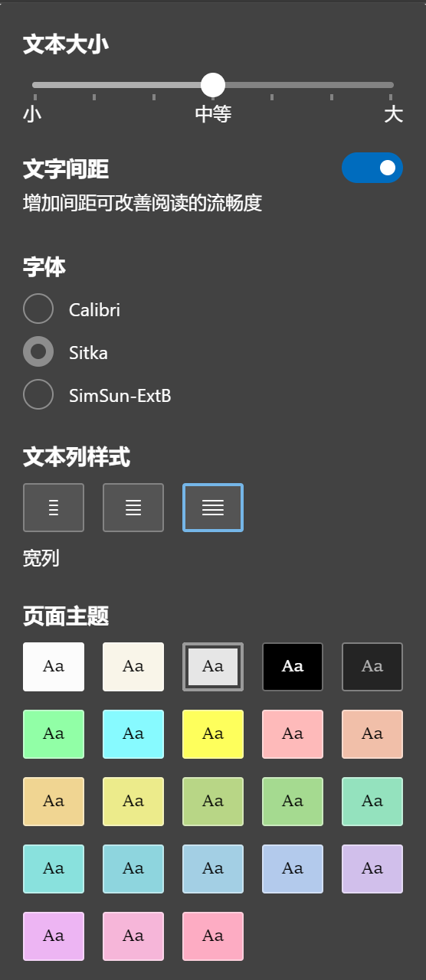Select the medium column style icon

[133, 508]
